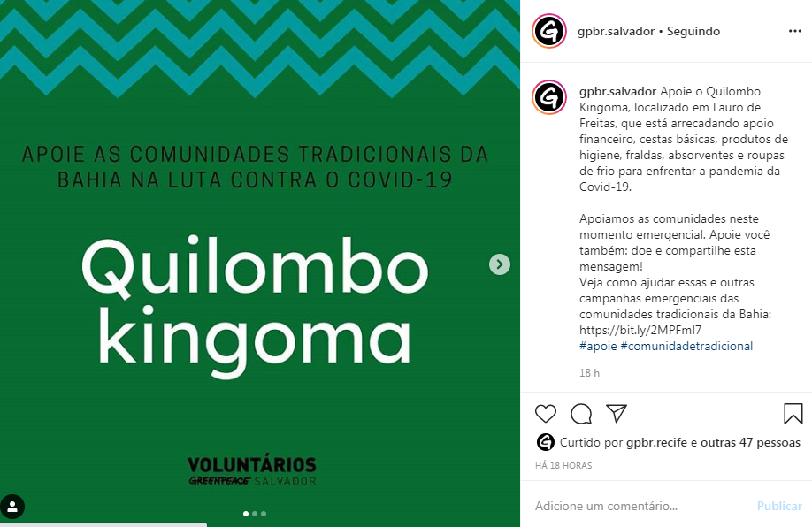The image size is (812, 527).
Task: Like the post with the heart icon
Action: click(x=545, y=414)
